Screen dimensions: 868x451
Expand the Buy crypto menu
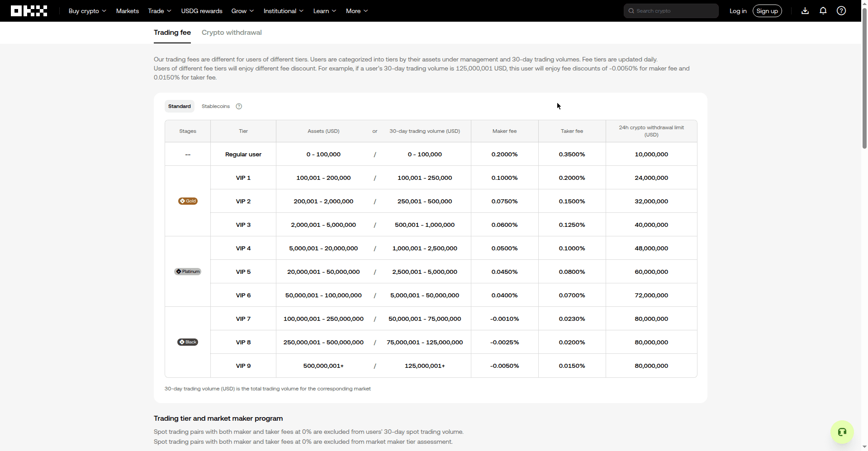click(x=87, y=11)
